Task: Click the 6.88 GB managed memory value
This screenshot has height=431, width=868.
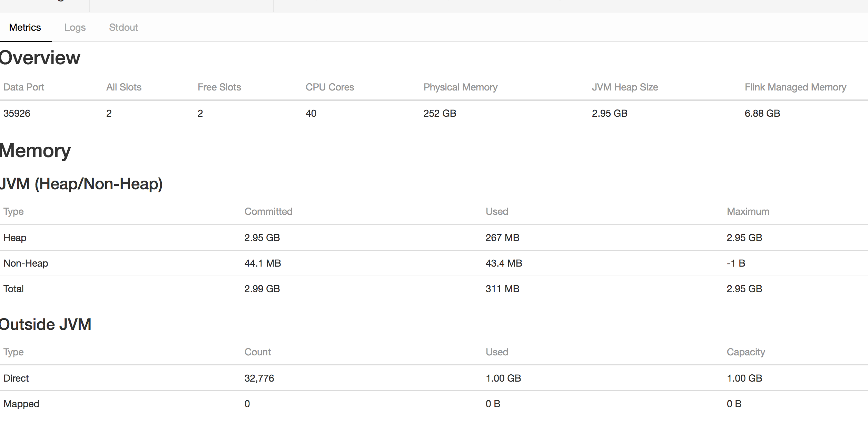Action: (762, 114)
